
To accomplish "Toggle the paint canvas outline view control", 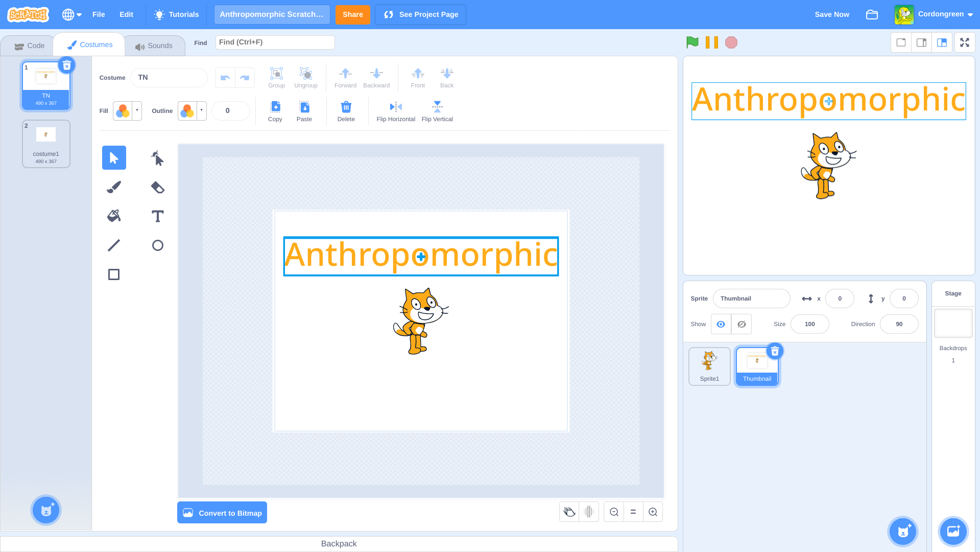I will [x=569, y=512].
